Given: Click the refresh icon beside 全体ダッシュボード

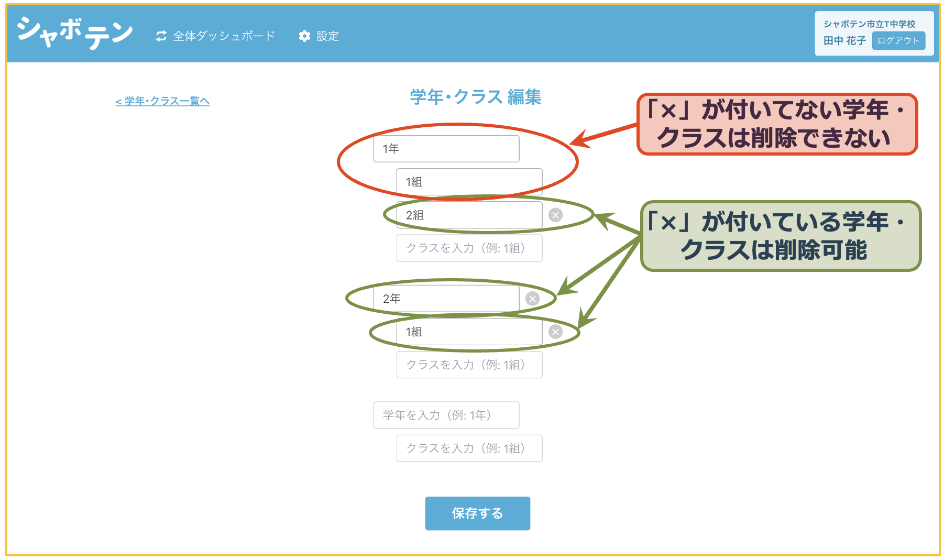Looking at the screenshot, I should [x=161, y=36].
